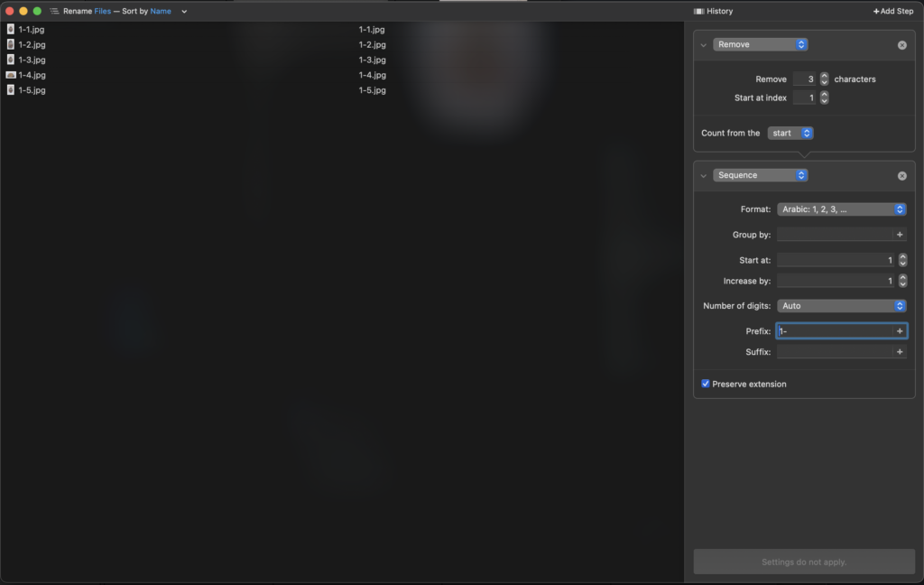Change the Count from the start dropdown
Viewport: 924px width, 585px height.
coord(790,133)
